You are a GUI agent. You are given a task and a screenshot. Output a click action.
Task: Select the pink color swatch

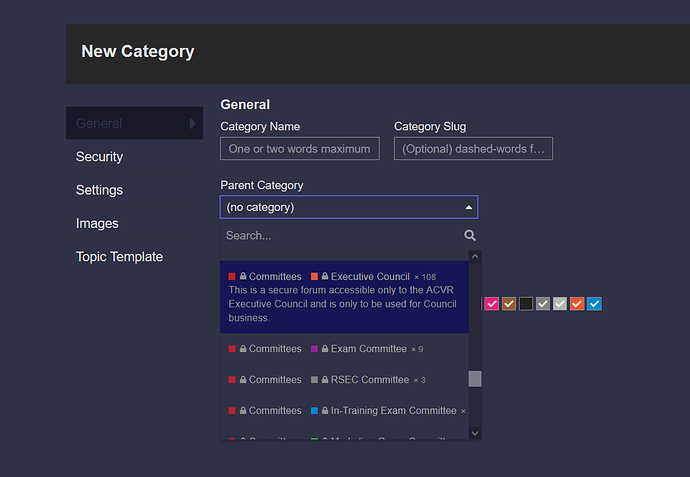[x=492, y=304]
